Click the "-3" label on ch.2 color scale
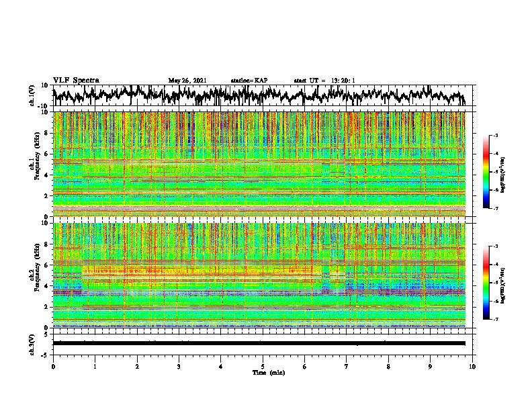 tap(496, 246)
